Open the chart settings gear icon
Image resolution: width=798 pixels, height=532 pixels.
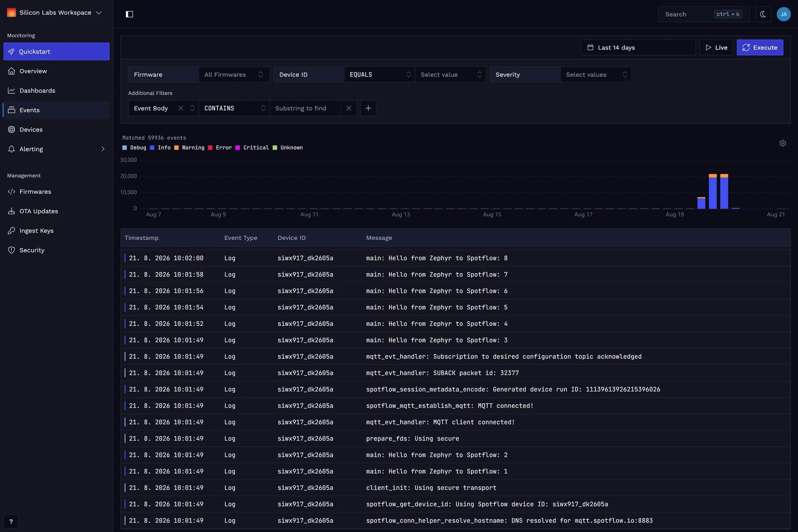point(783,143)
